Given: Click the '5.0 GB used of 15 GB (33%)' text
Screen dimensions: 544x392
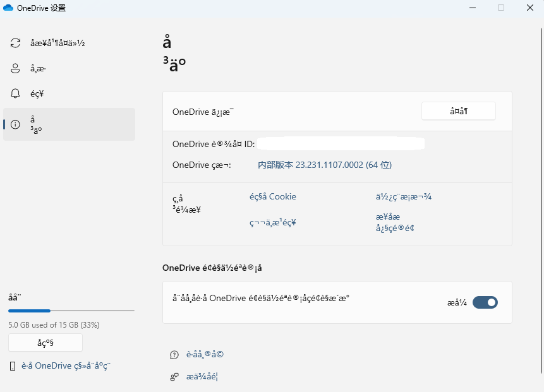Looking at the screenshot, I should [54, 324].
